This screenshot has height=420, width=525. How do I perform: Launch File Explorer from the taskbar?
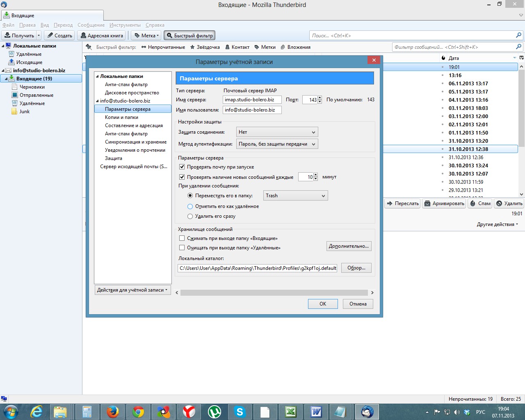click(x=61, y=411)
